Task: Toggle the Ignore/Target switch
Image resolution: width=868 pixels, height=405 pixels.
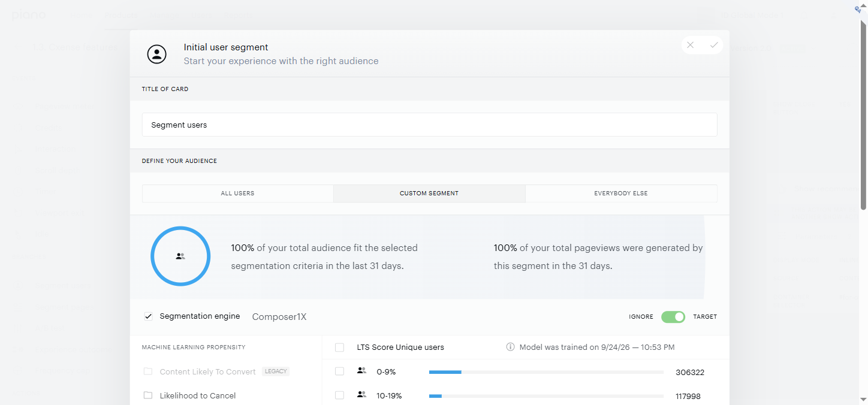Action: 673,316
